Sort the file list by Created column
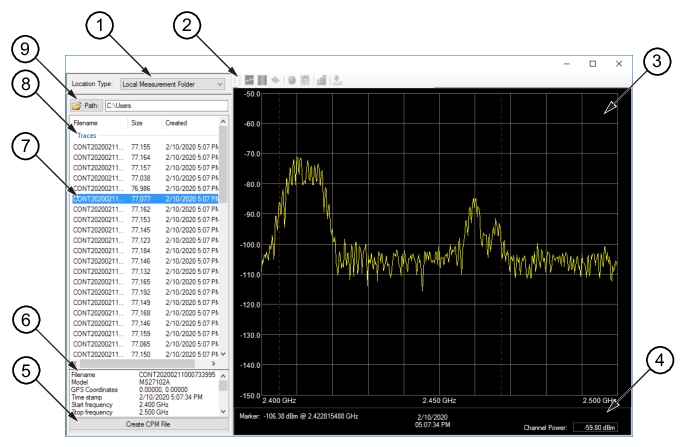Viewport: 689px width, 447px height. pyautogui.click(x=178, y=123)
